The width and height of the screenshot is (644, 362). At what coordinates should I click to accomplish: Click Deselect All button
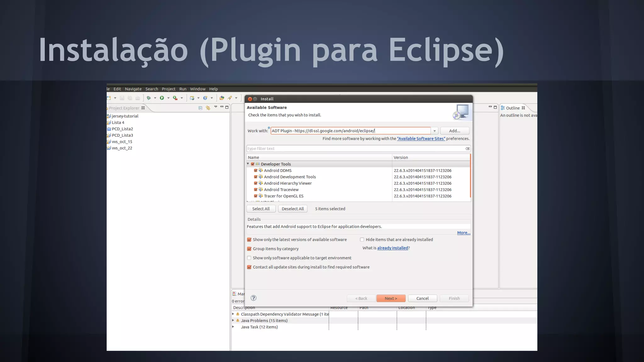coord(293,209)
